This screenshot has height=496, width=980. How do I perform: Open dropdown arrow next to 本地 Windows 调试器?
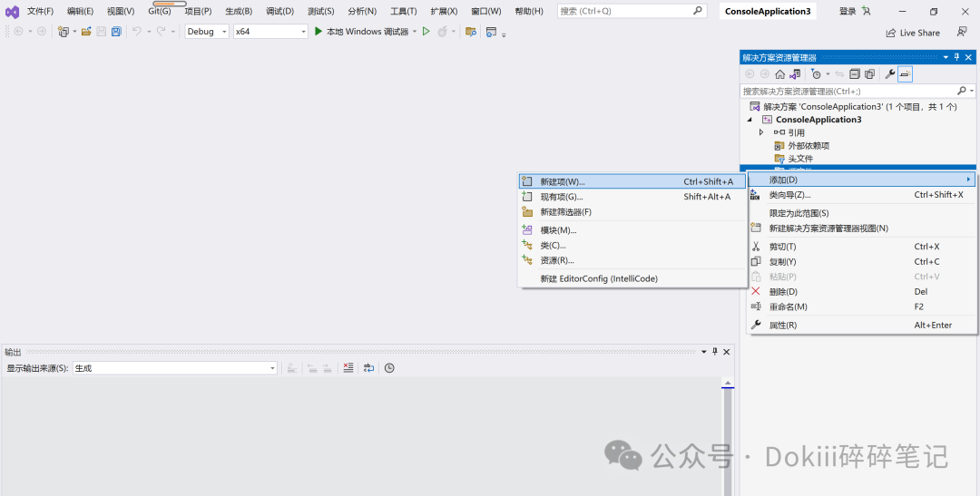[x=415, y=31]
